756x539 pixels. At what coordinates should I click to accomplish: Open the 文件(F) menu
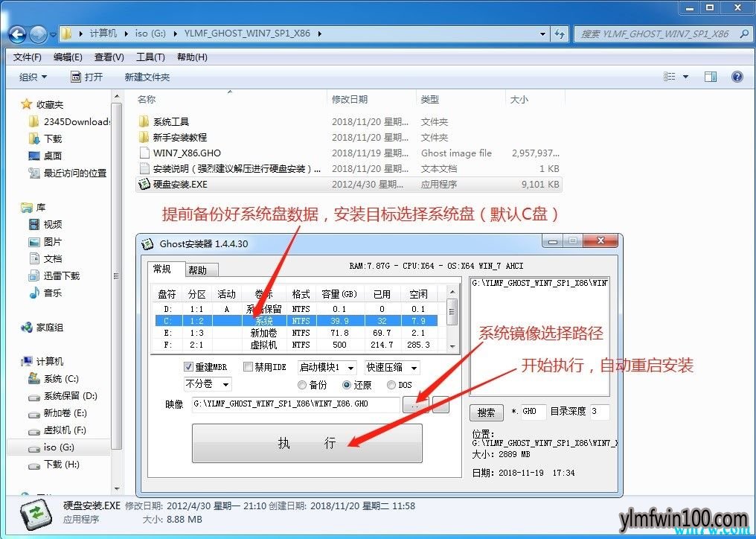(27, 57)
